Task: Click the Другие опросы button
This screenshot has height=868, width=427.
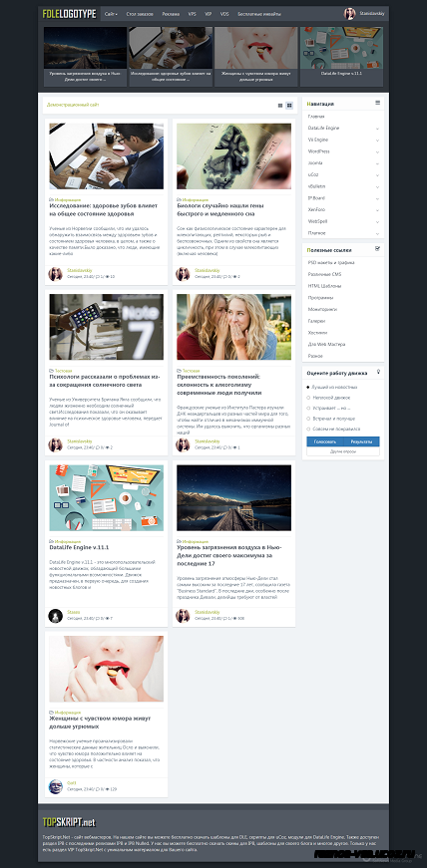Action: [343, 451]
